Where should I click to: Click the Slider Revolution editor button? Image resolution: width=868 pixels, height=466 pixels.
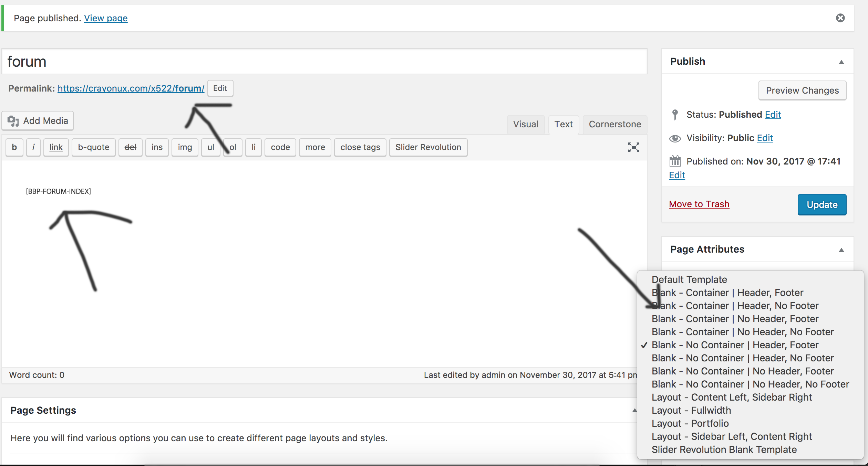428,147
